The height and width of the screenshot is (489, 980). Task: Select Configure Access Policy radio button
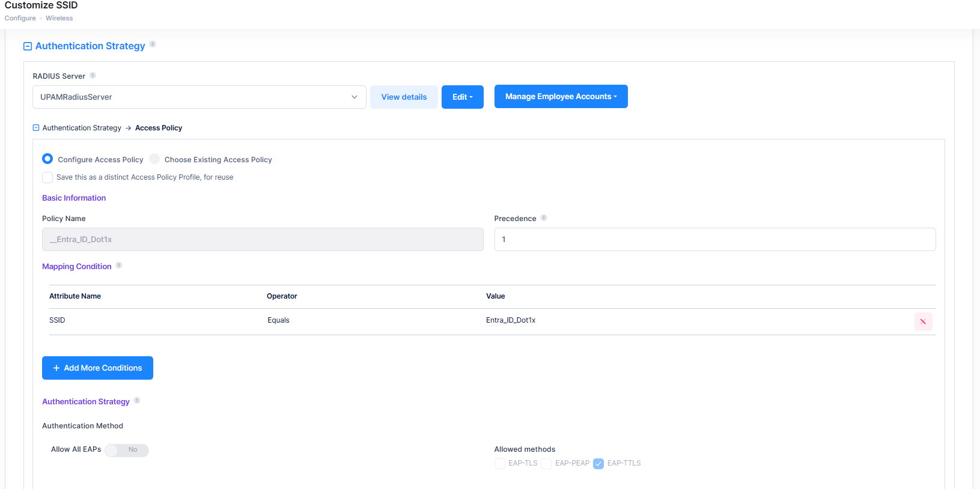[47, 159]
